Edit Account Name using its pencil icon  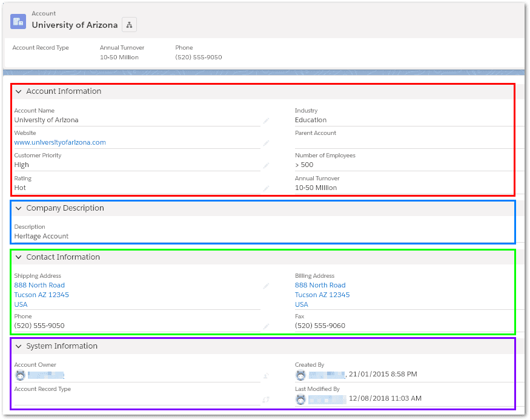coord(265,120)
